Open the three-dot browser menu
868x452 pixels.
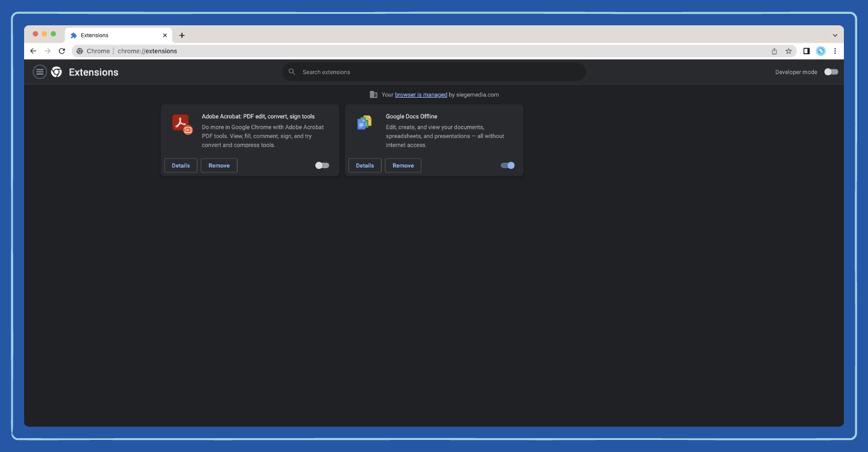pos(835,51)
